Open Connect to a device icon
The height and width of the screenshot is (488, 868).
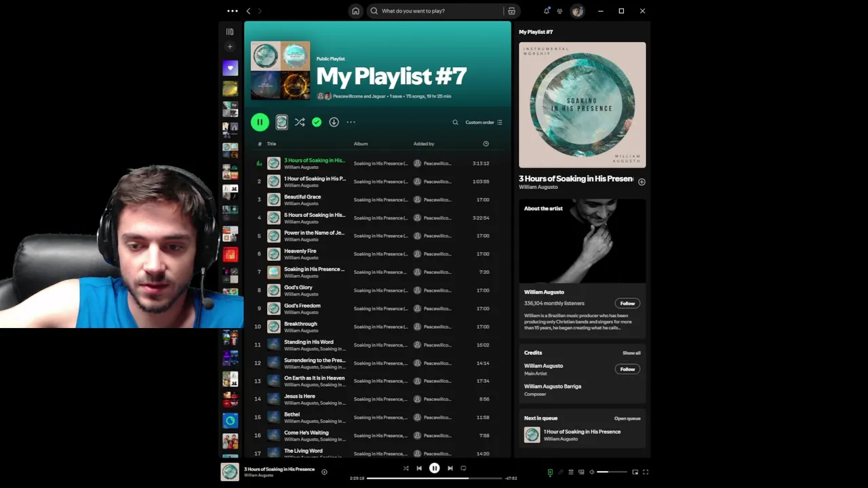[x=581, y=472]
